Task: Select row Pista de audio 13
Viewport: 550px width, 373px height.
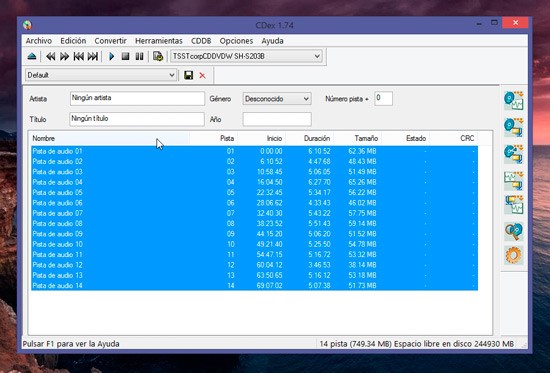Action: tap(254, 275)
